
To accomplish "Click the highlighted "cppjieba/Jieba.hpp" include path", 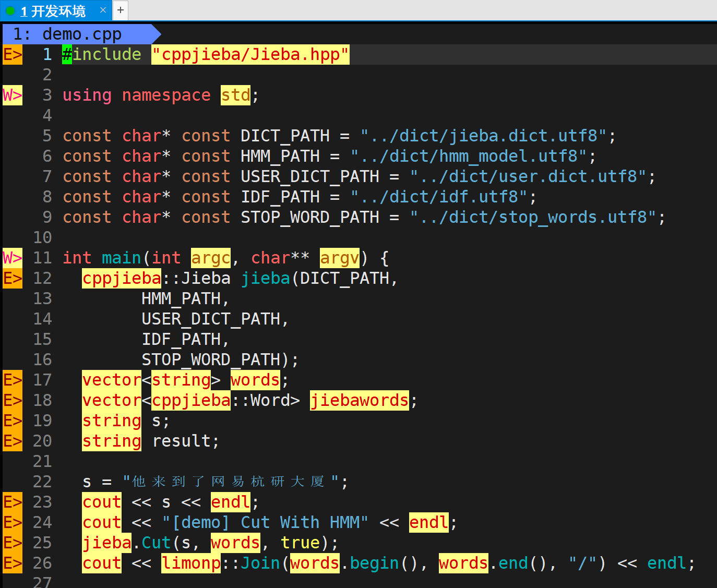I will point(250,54).
